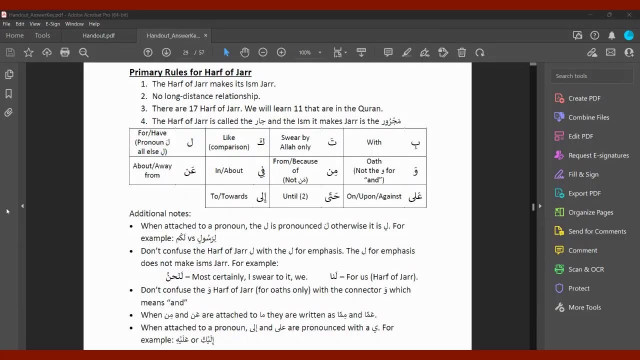Image resolution: width=640 pixels, height=360 pixels.
Task: Click the Delete trash icon
Action: pyautogui.click(x=462, y=52)
